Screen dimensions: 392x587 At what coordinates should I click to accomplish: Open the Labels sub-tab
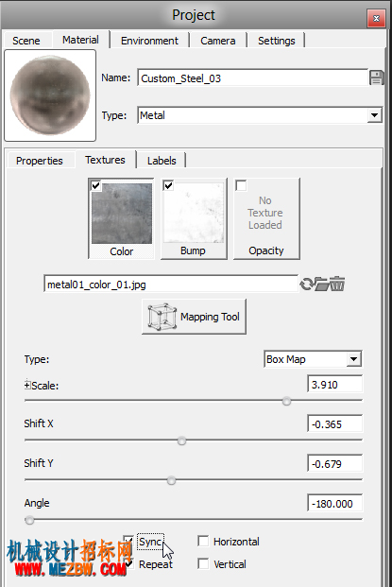point(162,161)
